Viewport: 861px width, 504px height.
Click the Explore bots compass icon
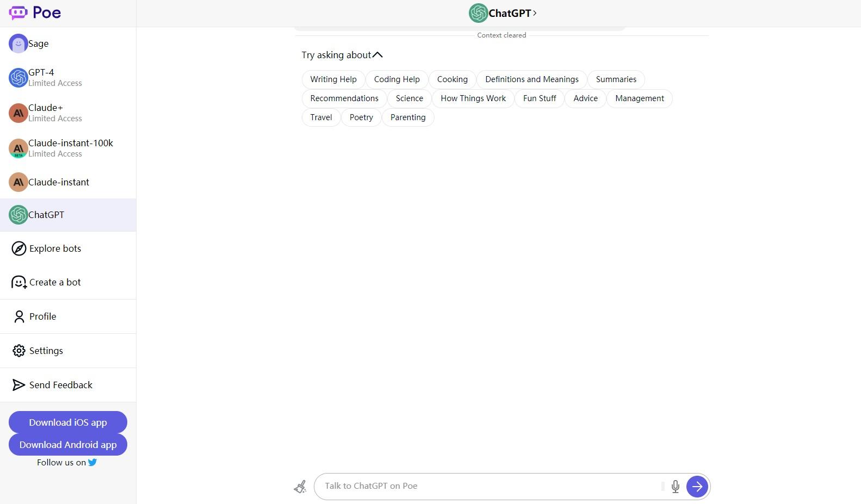19,248
